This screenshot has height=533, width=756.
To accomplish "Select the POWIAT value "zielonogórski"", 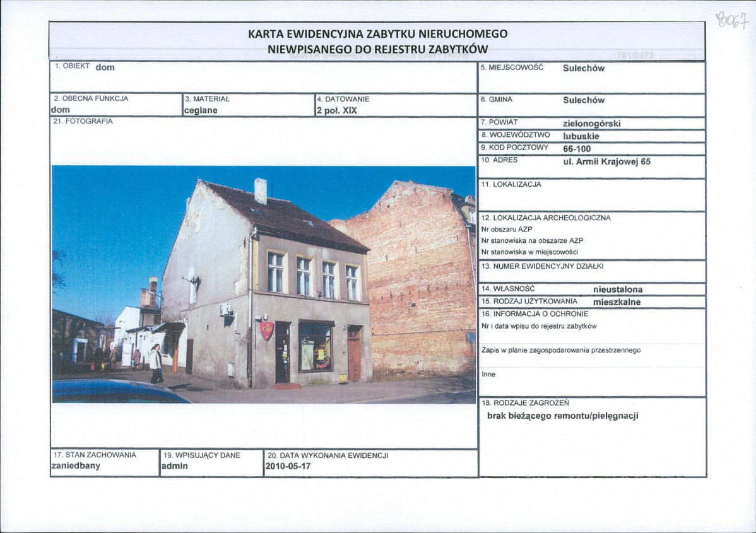I will pyautogui.click(x=591, y=124).
